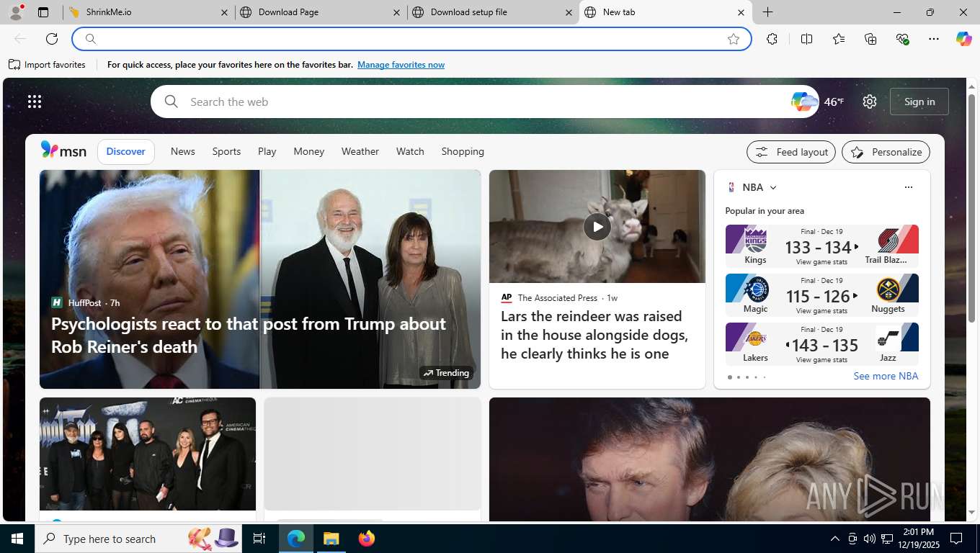Open the notification center icon
Image resolution: width=980 pixels, height=553 pixels.
pyautogui.click(x=956, y=539)
